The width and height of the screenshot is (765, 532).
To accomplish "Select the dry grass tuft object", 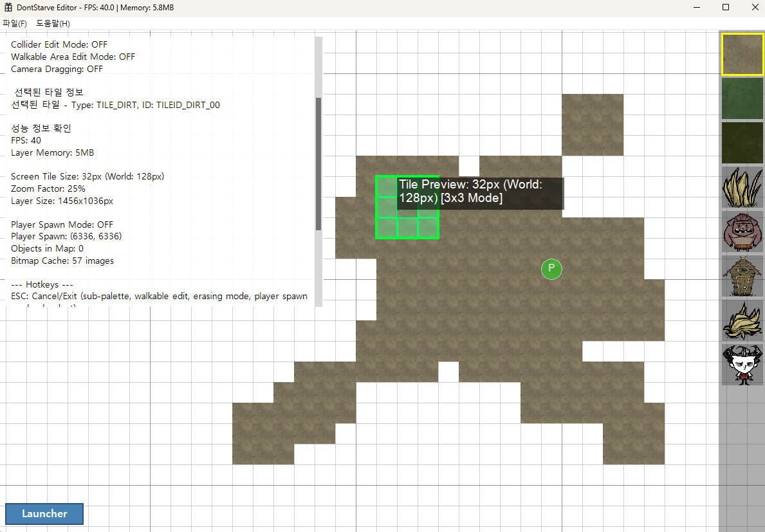I will tap(742, 187).
